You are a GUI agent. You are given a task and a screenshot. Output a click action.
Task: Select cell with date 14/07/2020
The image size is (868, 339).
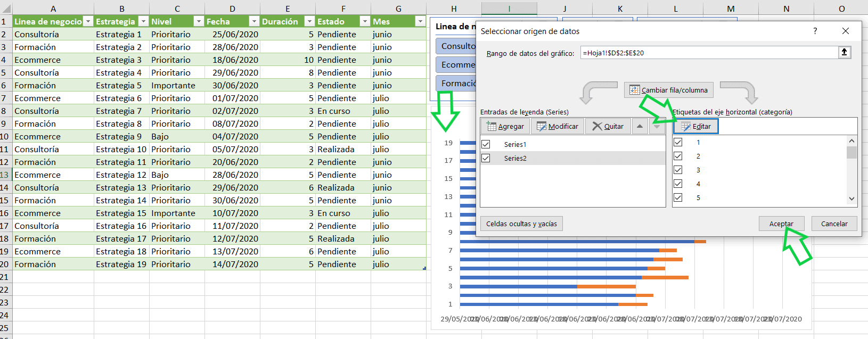click(x=232, y=264)
